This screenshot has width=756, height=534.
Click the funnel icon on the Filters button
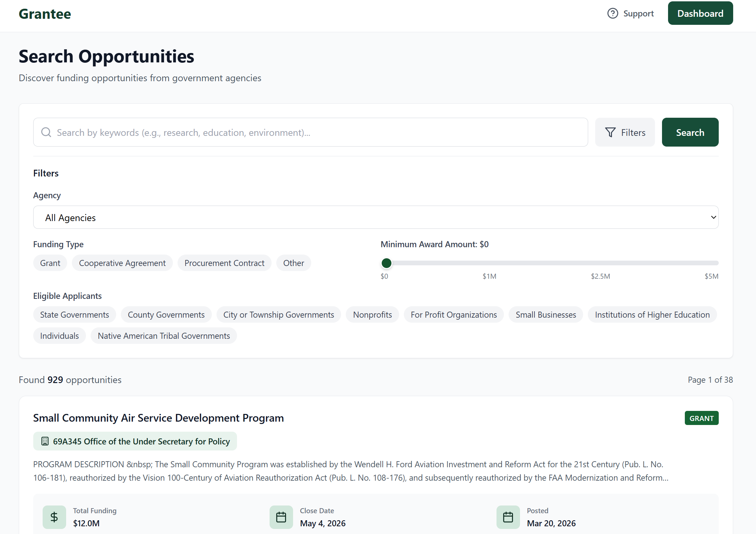click(x=611, y=132)
